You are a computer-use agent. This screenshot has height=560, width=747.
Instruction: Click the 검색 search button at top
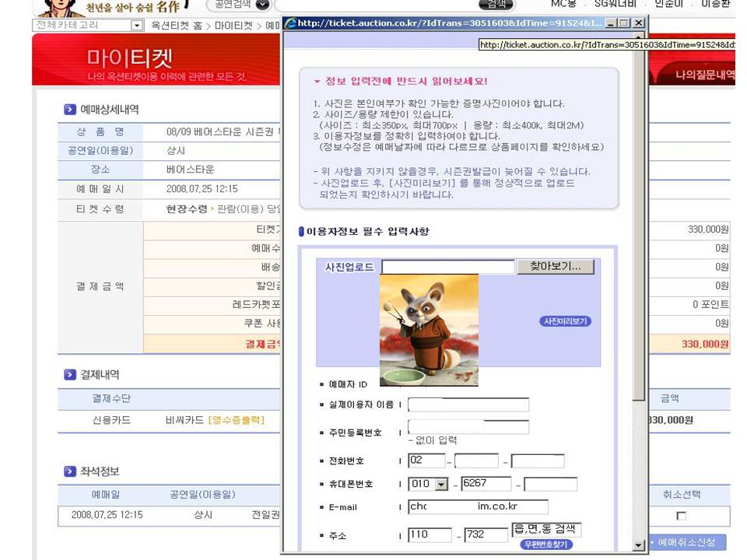coord(496,5)
